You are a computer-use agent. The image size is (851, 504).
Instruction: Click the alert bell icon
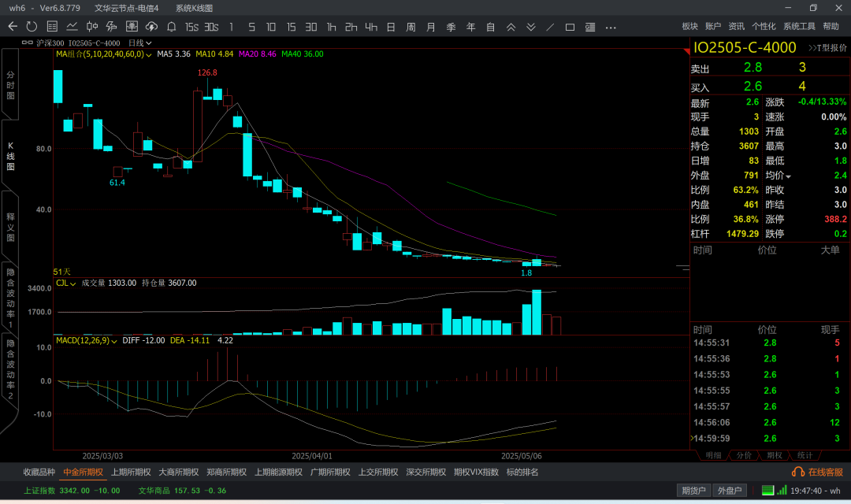click(171, 27)
